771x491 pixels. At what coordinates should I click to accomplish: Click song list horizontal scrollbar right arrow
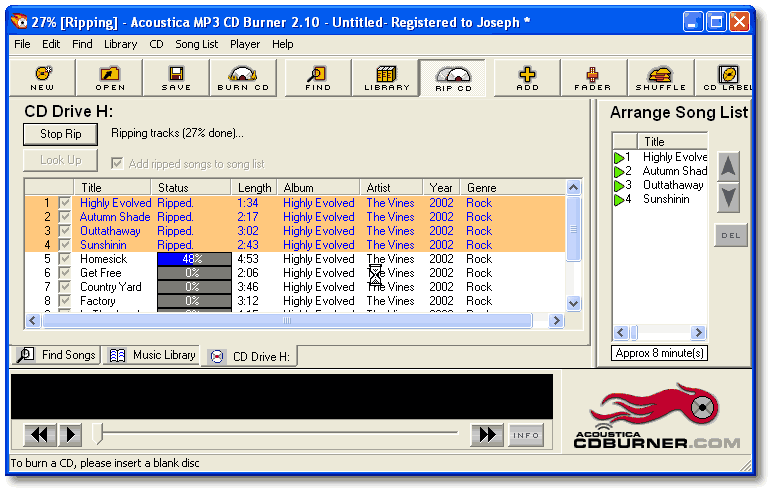coord(698,333)
